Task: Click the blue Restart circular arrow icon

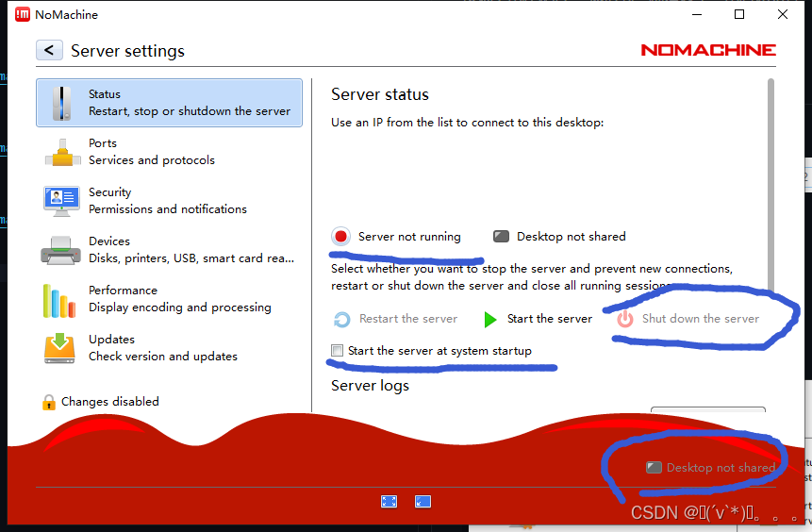Action: pos(341,319)
